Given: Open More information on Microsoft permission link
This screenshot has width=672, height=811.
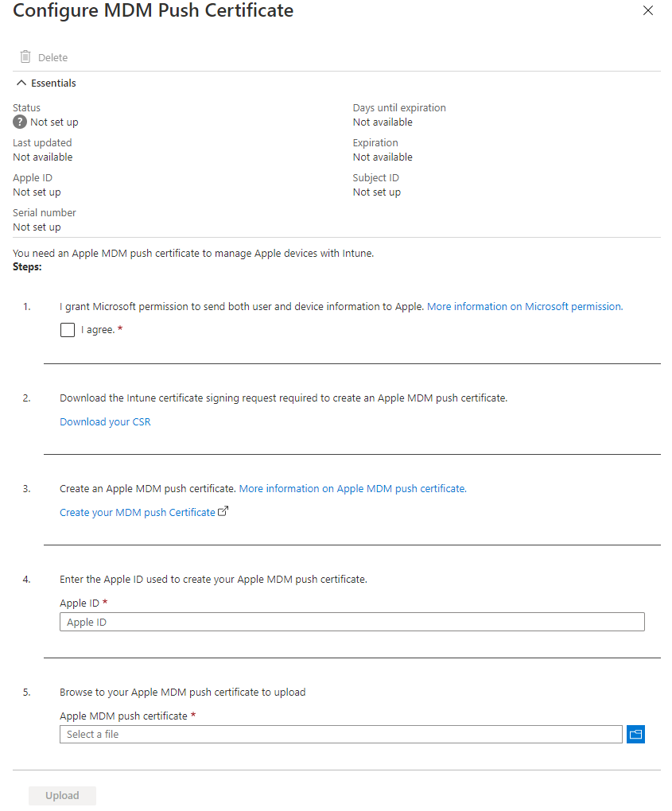Looking at the screenshot, I should click(525, 307).
